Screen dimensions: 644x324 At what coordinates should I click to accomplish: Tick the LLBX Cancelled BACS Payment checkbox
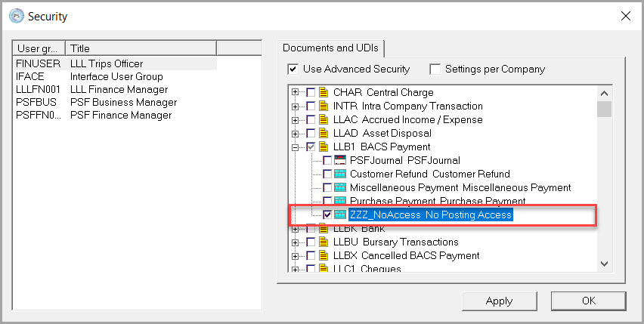coord(311,255)
